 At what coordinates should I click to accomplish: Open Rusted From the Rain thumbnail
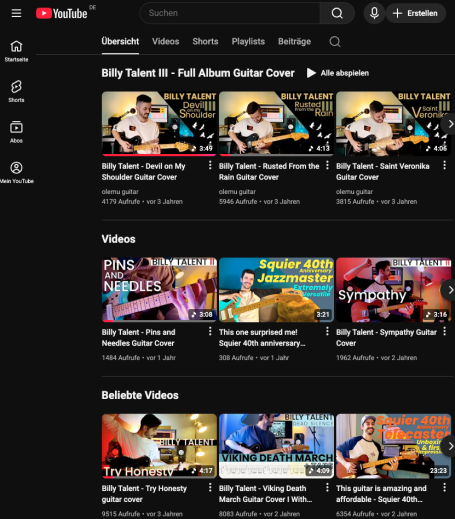point(276,124)
